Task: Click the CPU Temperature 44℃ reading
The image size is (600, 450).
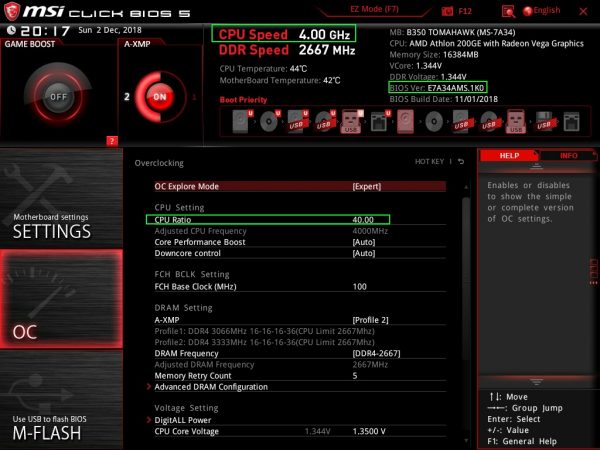Action: (263, 69)
